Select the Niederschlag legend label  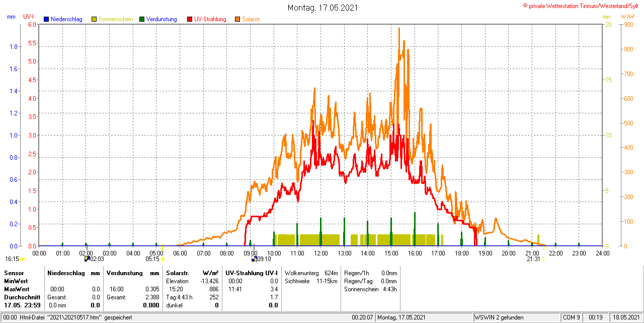pos(66,19)
